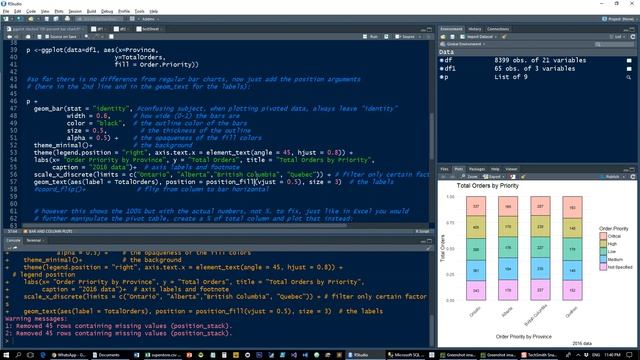The height and width of the screenshot is (360, 640).
Task: Click the save workspace icon in Environment pane
Action: tap(452, 37)
